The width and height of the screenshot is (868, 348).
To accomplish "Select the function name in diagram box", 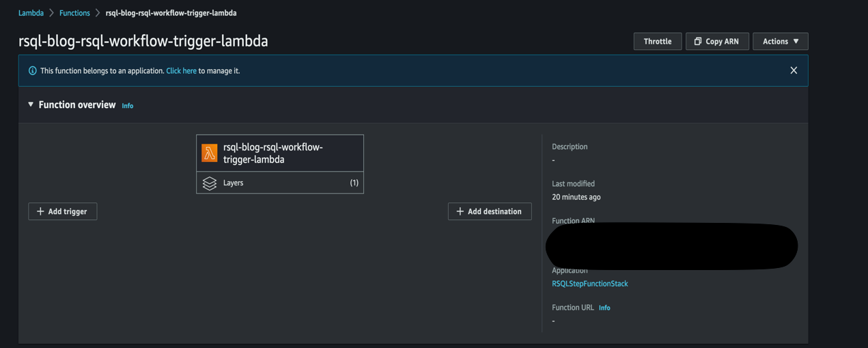I will point(273,153).
